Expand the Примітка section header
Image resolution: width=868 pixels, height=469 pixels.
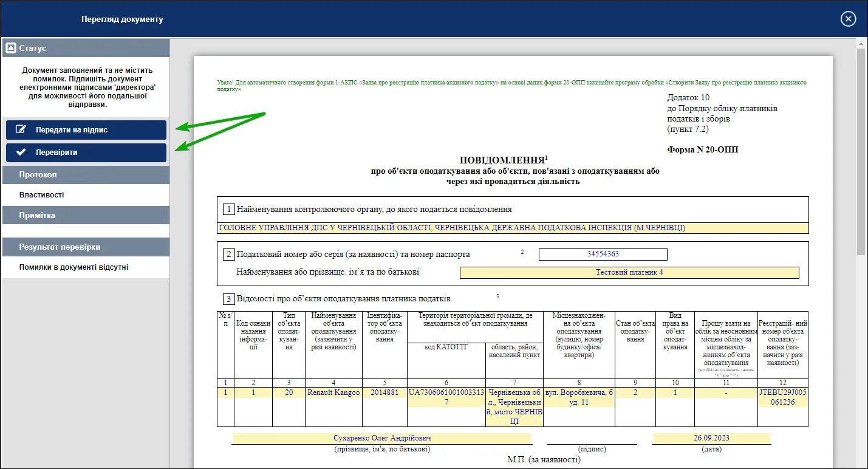[86, 216]
